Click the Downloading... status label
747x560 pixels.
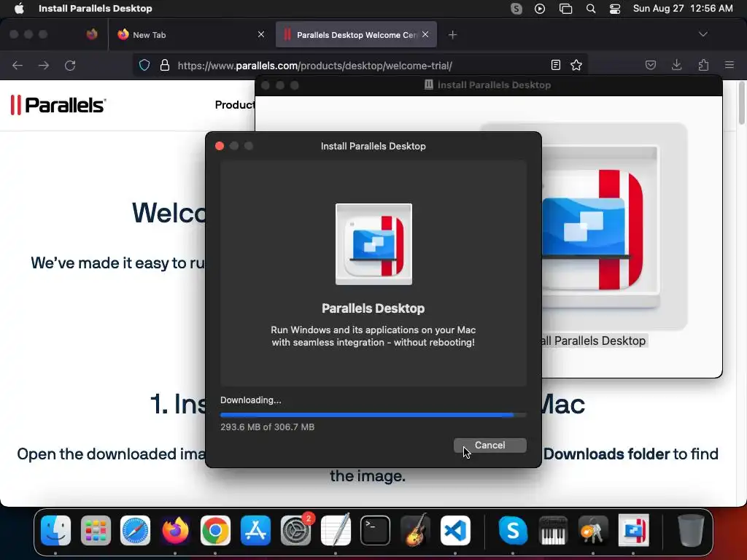click(251, 400)
